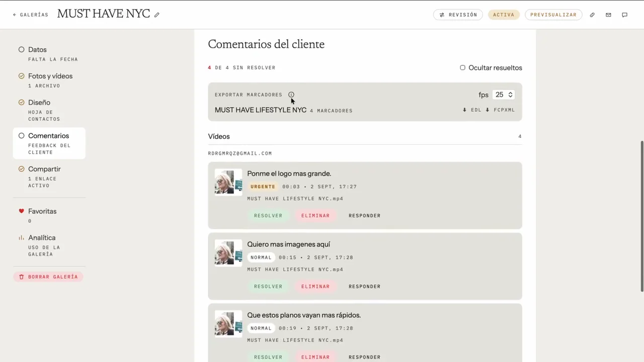The image size is (644, 362).
Task: Open Favoritas with the heart icon
Action: 49,215
